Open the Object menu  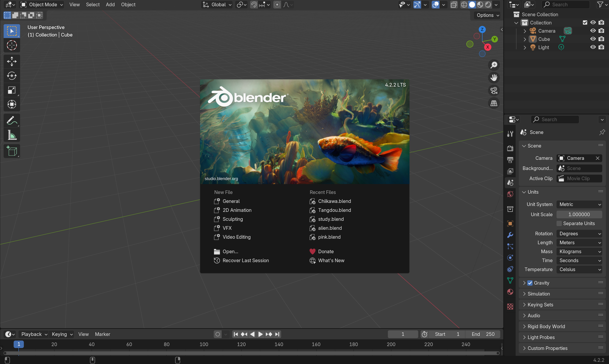128,5
